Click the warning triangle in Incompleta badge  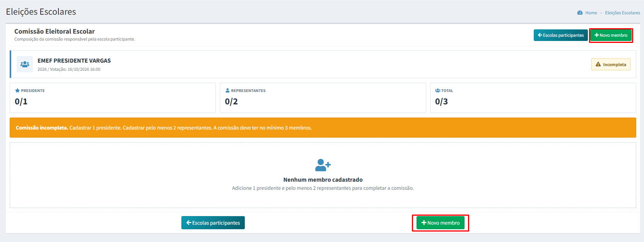(598, 64)
